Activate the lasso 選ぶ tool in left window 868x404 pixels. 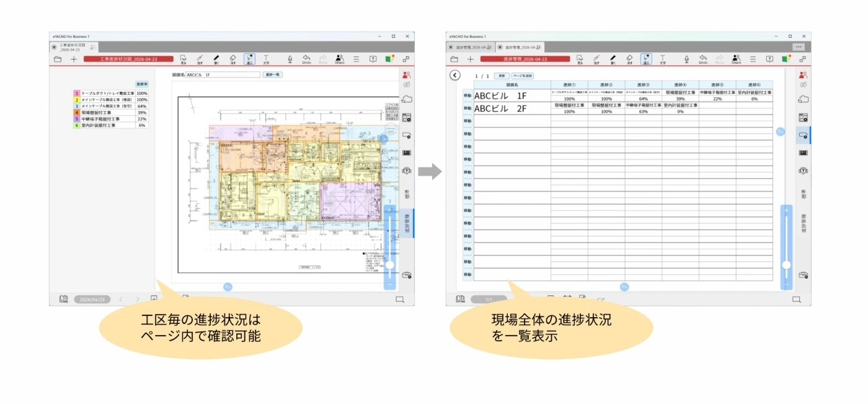(x=249, y=59)
